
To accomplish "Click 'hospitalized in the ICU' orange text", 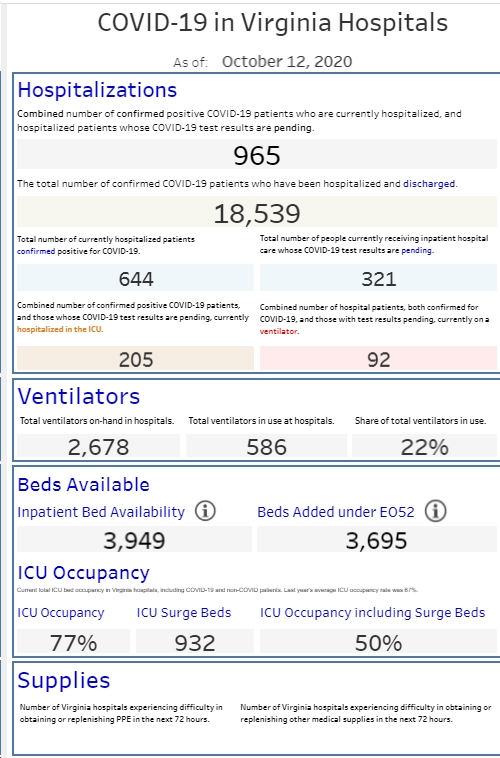I will [x=60, y=329].
